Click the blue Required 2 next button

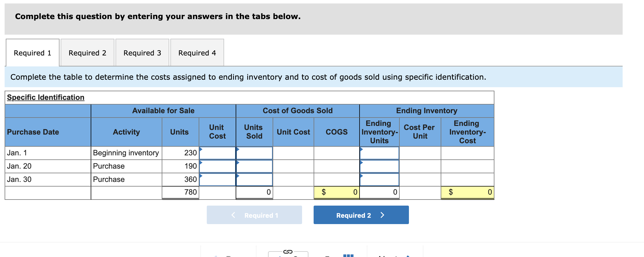361,215
